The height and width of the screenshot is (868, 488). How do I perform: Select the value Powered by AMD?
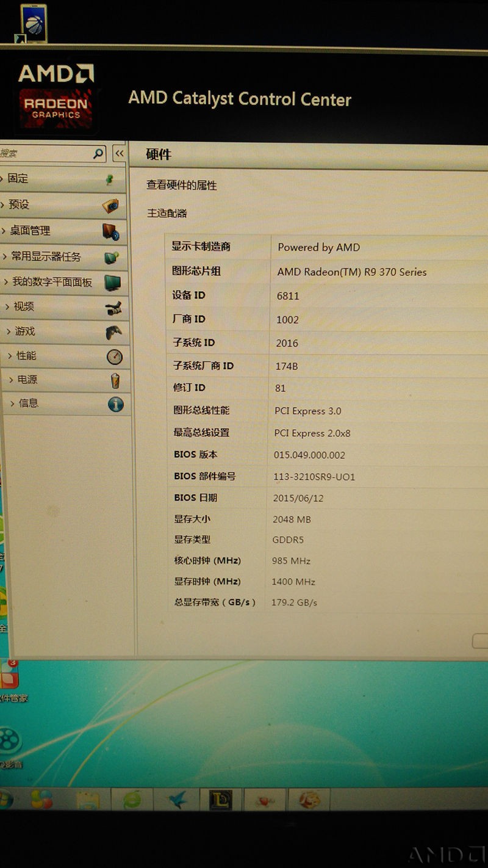pyautogui.click(x=319, y=247)
